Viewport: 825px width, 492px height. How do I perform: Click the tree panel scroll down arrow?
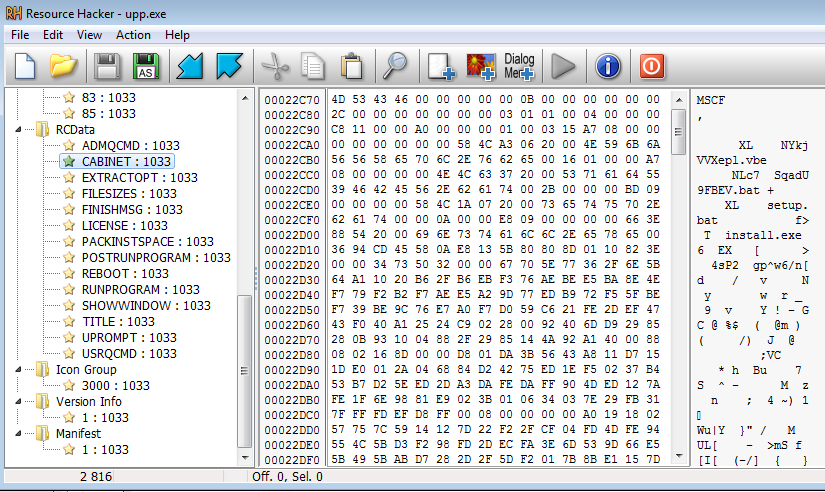pyautogui.click(x=246, y=457)
